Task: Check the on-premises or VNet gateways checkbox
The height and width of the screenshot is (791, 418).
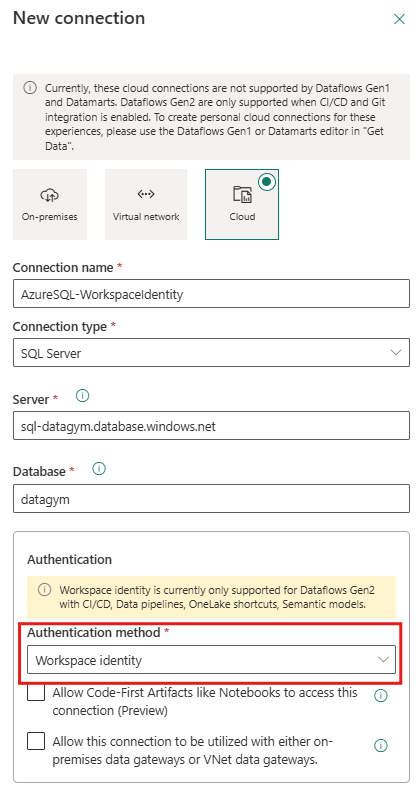Action: 36,742
